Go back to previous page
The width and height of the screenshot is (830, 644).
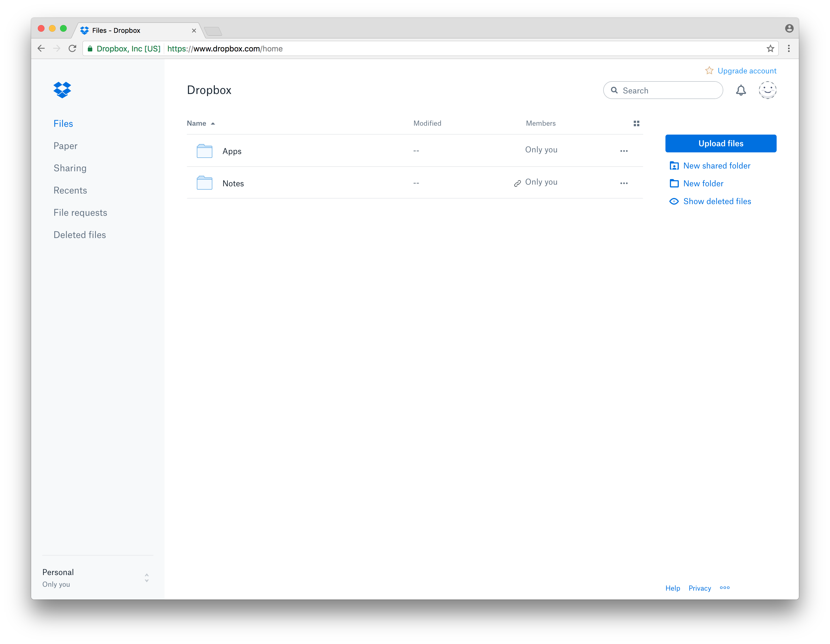click(x=41, y=49)
